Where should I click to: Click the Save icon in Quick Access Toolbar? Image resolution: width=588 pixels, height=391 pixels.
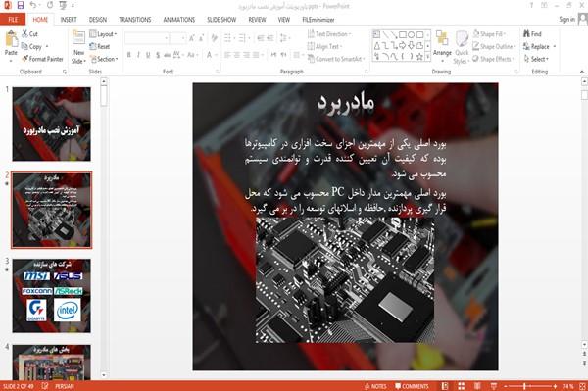(21, 5)
